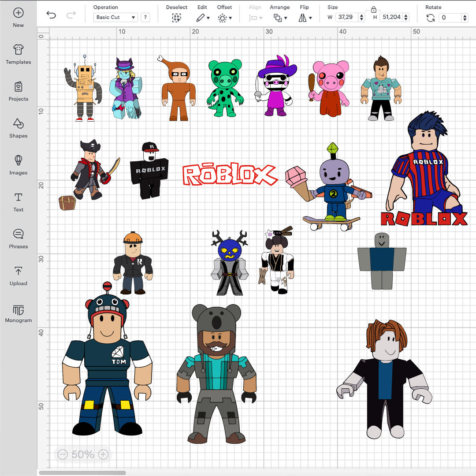Select the koala hat character
The width and height of the screenshot is (476, 476).
click(216, 374)
